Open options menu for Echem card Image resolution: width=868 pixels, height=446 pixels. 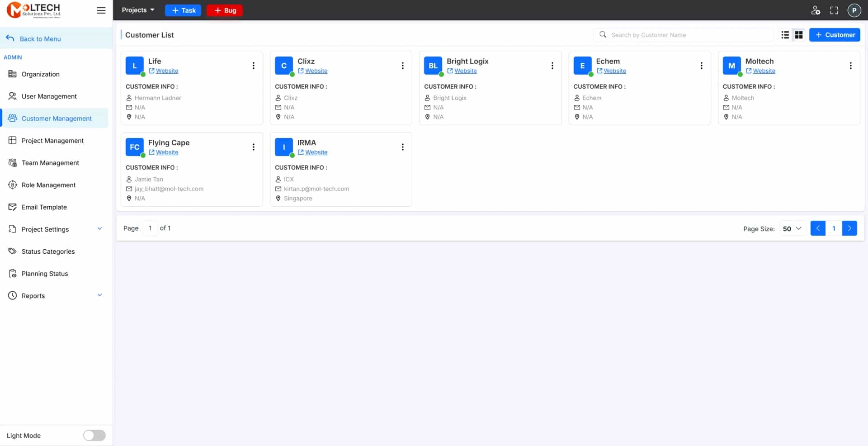coord(701,66)
